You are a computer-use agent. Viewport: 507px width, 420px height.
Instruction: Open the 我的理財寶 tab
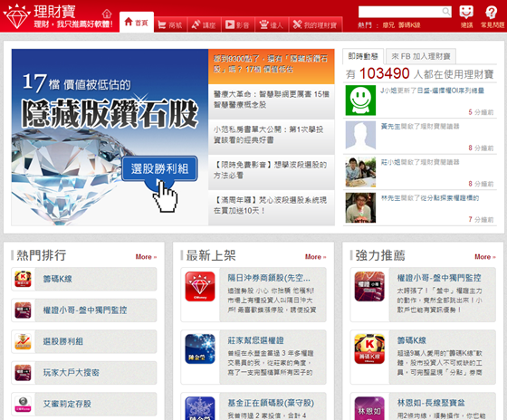(x=315, y=24)
